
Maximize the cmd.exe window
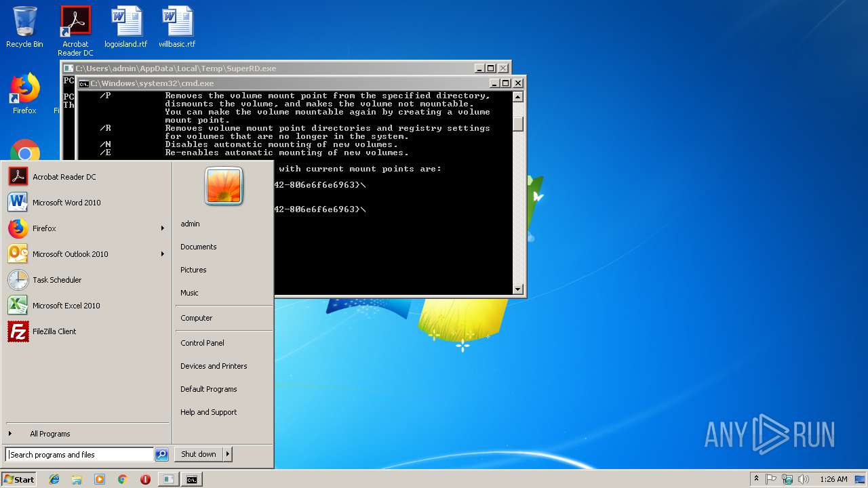[505, 83]
